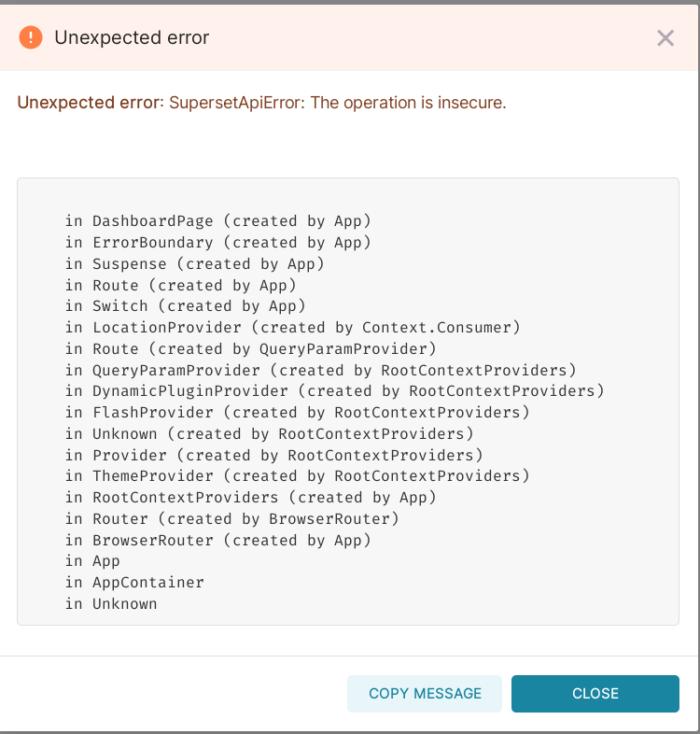
Task: Copy the error message to clipboard
Action: (425, 693)
